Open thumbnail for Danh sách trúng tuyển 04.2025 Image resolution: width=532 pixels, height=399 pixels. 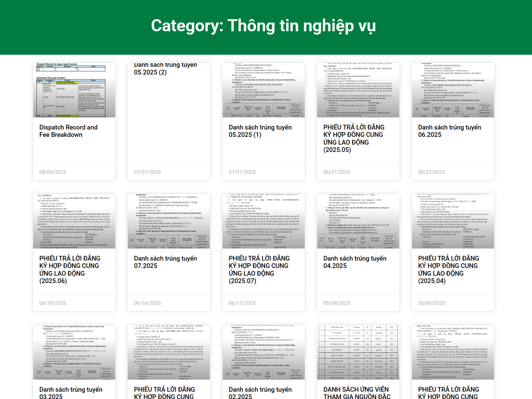pos(358,221)
